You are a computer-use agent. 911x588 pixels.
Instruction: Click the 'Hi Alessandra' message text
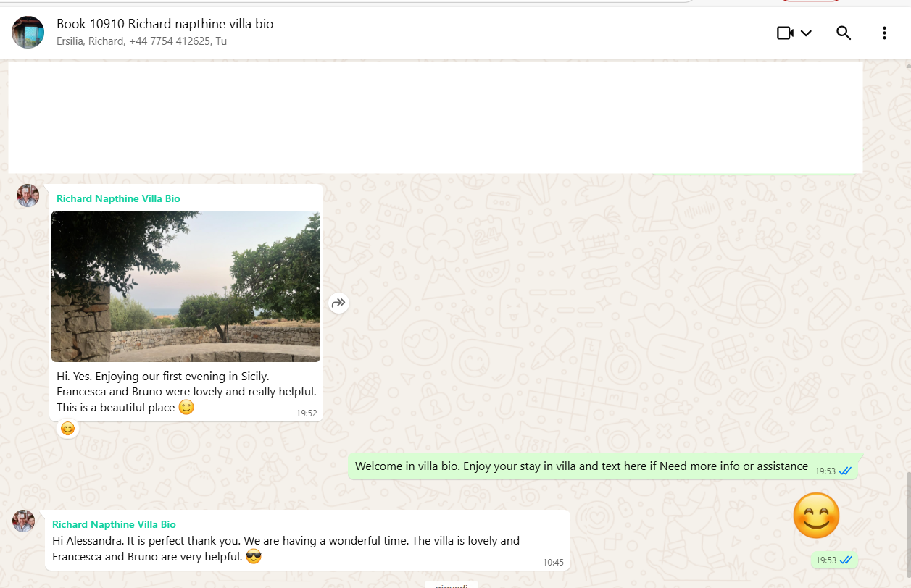click(286, 548)
